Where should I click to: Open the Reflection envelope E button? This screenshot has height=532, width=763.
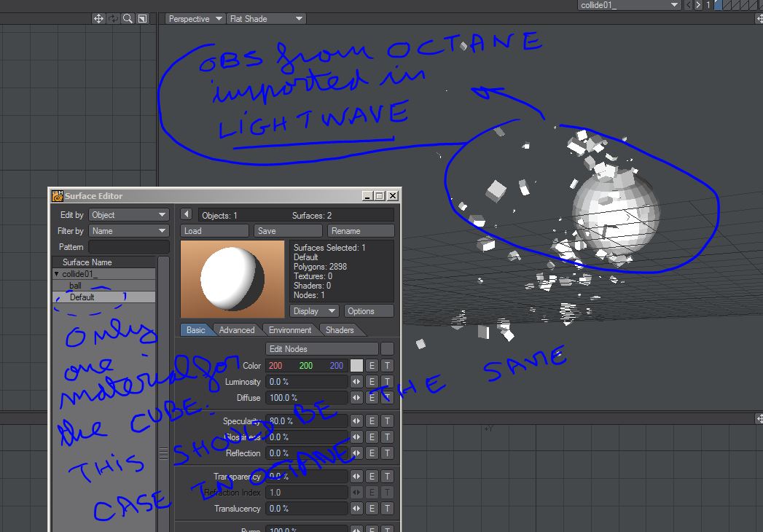tap(372, 453)
